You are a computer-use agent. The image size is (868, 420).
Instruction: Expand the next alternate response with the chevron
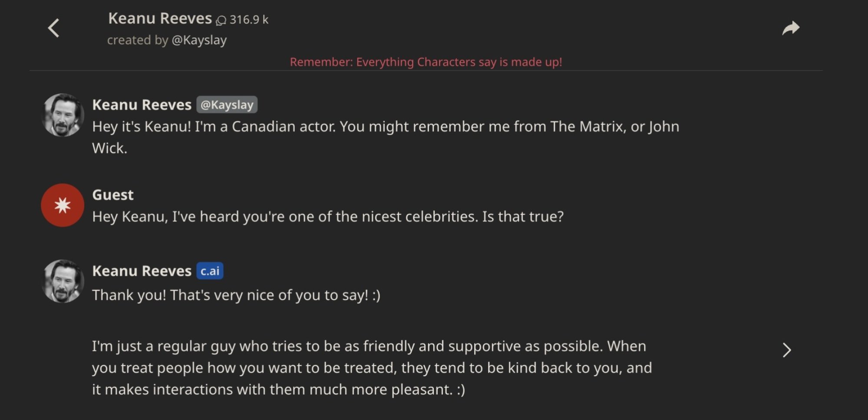(787, 350)
